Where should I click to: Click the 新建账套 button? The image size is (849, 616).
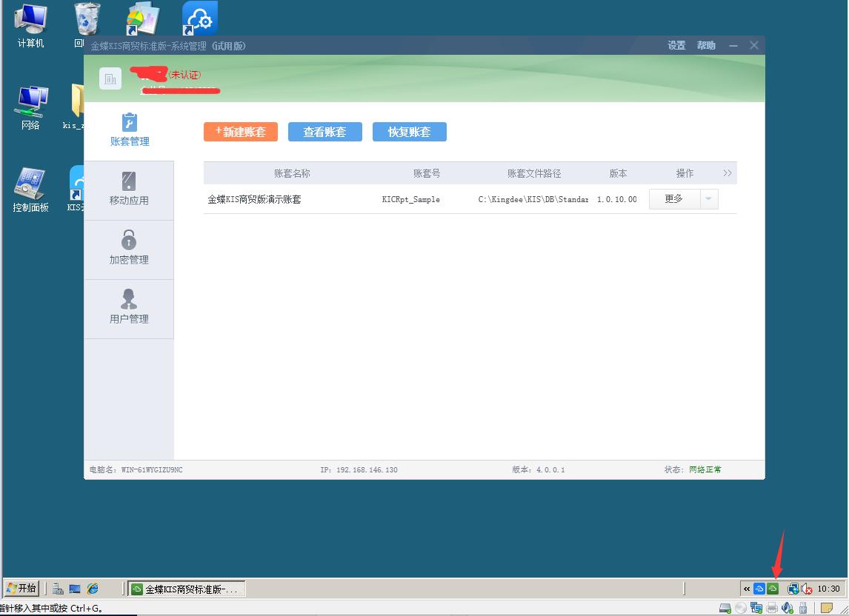240,131
